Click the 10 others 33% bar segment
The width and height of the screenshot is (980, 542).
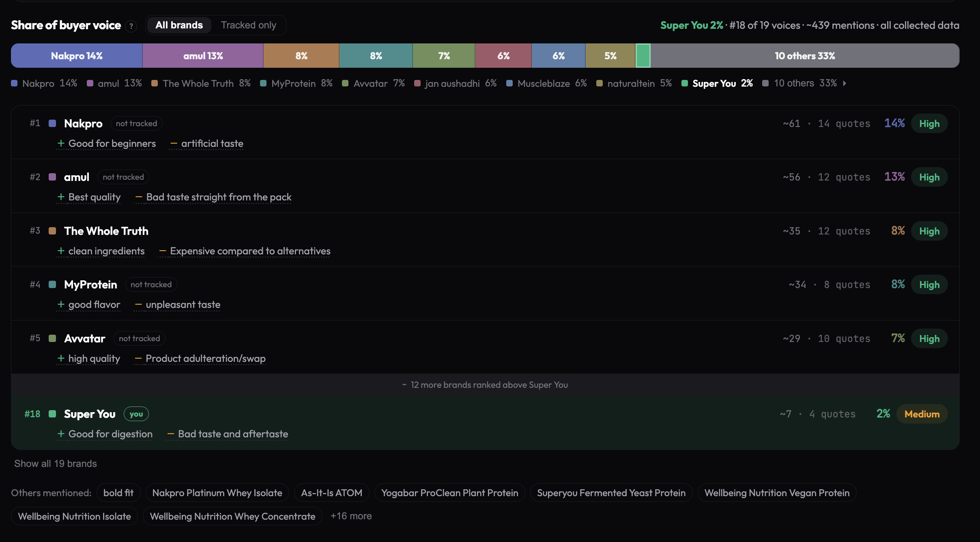[x=805, y=56]
